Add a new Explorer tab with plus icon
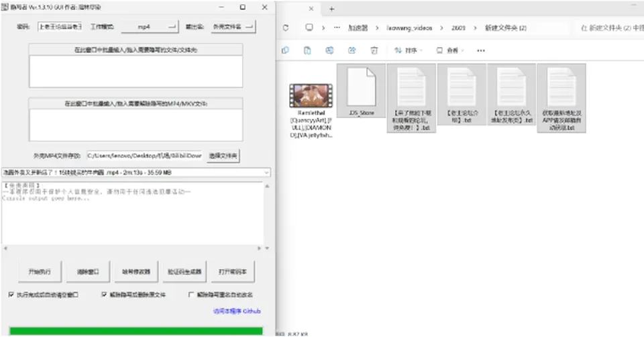 (x=332, y=9)
